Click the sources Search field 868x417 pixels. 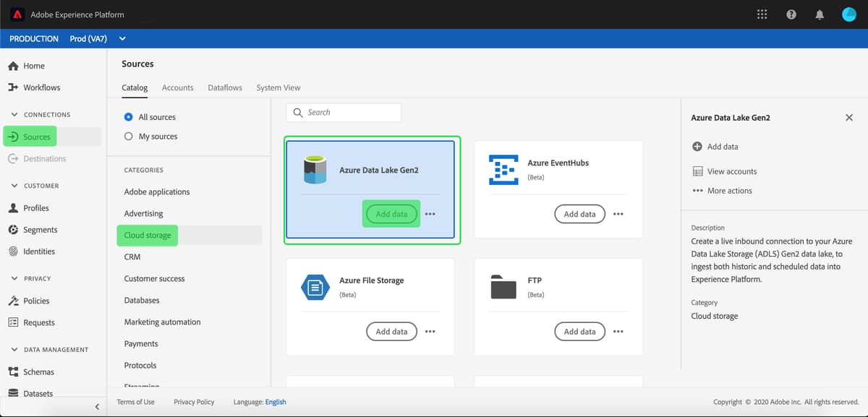click(x=343, y=112)
